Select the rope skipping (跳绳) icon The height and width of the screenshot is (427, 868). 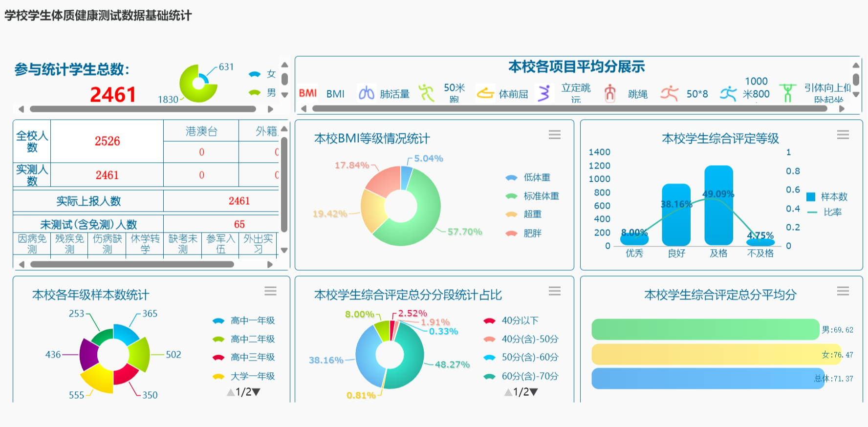(609, 93)
